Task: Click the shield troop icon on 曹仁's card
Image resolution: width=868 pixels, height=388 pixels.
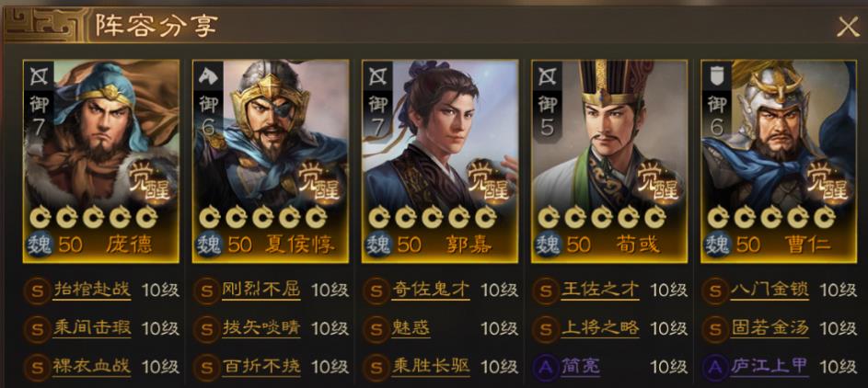Action: (716, 77)
